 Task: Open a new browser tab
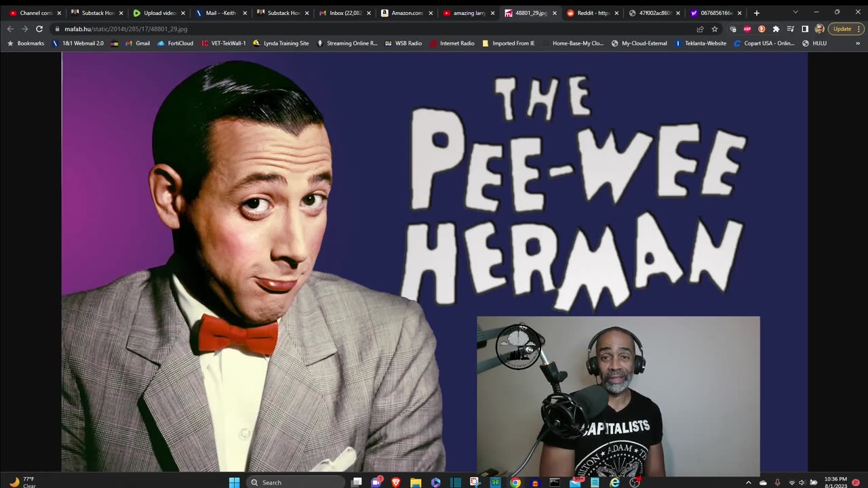(x=756, y=13)
